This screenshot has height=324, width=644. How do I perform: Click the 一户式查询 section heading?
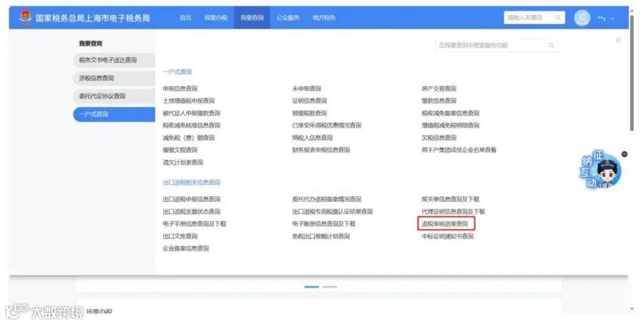177,72
